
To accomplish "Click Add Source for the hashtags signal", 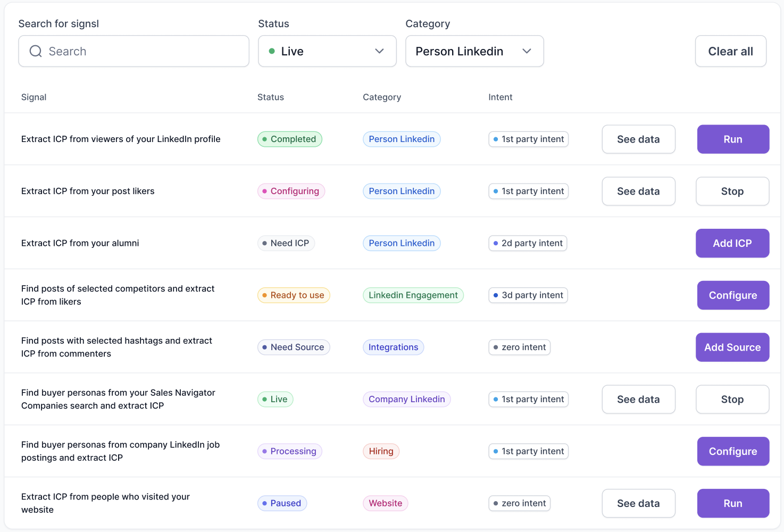I will point(732,347).
